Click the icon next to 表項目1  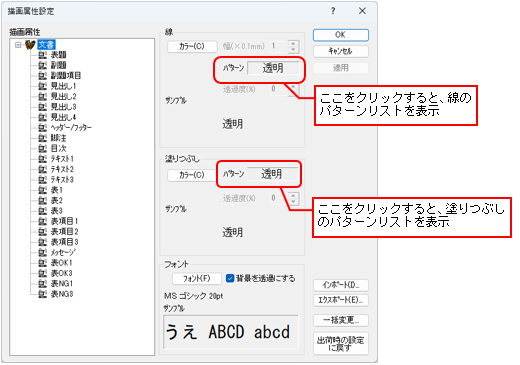[x=42, y=221]
